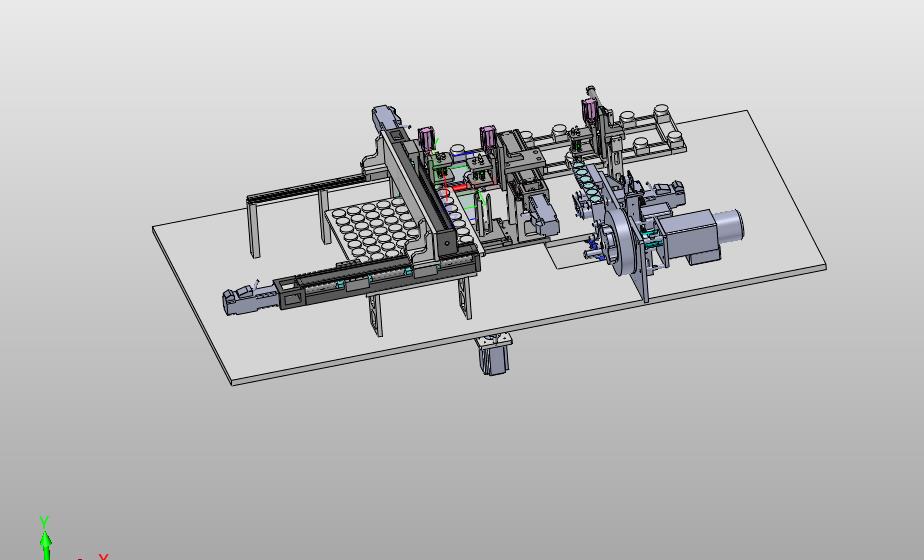Select the tallest purple cylinder near the conveyor loop

589,110
